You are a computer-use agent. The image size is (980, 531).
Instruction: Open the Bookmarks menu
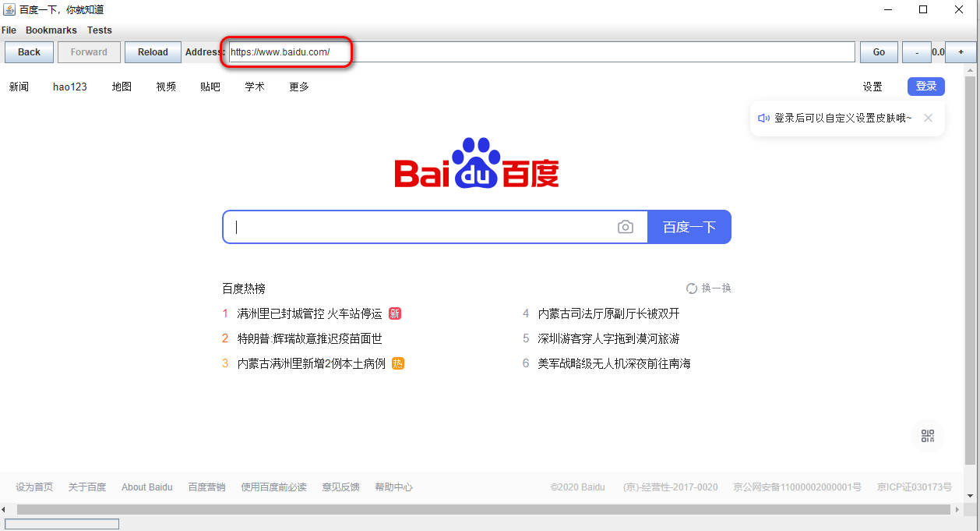51,30
